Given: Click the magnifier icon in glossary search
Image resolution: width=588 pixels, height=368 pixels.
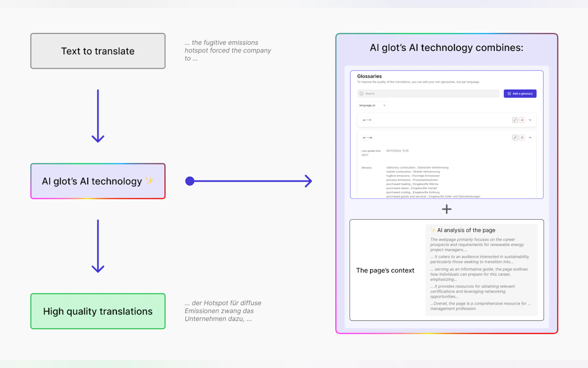Looking at the screenshot, I should pyautogui.click(x=361, y=94).
